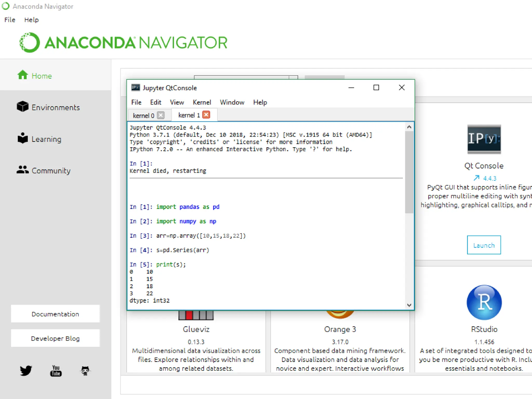Maximize the Jupyter QtConsole window

point(376,88)
